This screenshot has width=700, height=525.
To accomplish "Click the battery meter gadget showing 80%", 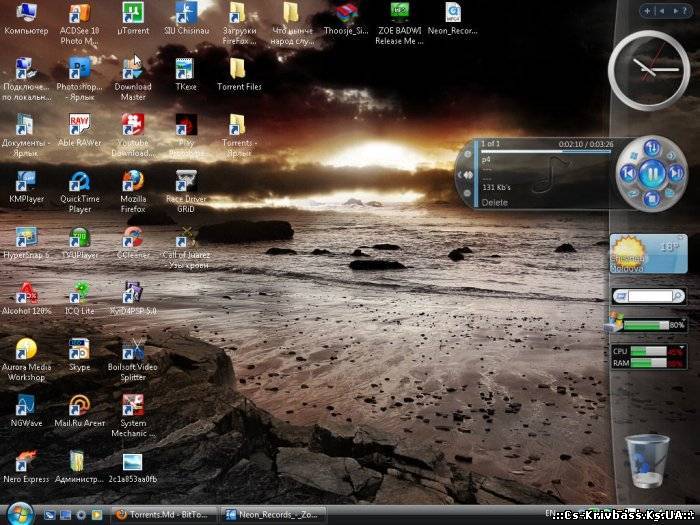I will (646, 325).
